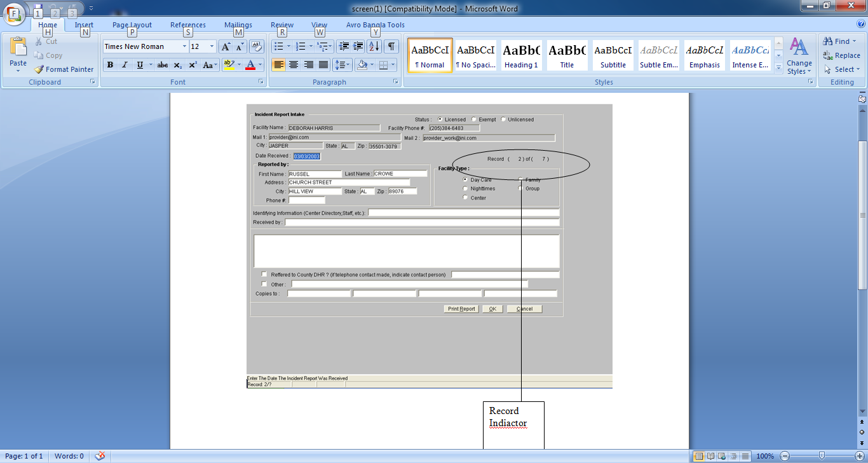Click Format Painter brush
868x463 pixels.
pyautogui.click(x=64, y=69)
